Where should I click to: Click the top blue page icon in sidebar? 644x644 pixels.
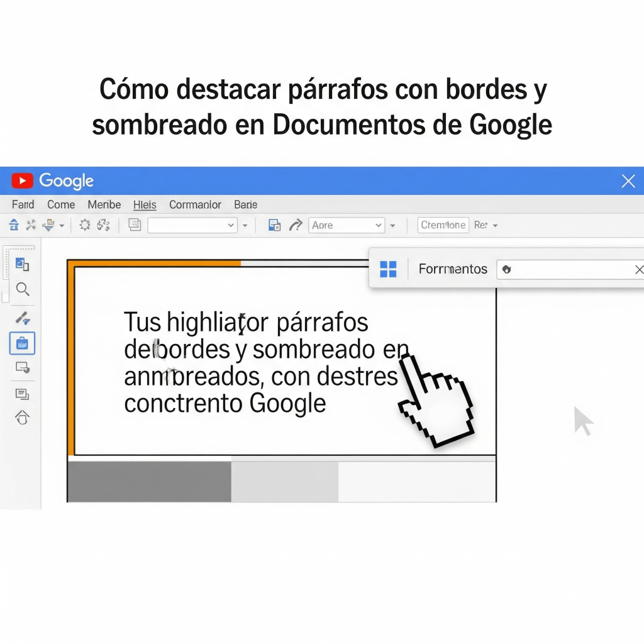click(x=23, y=264)
